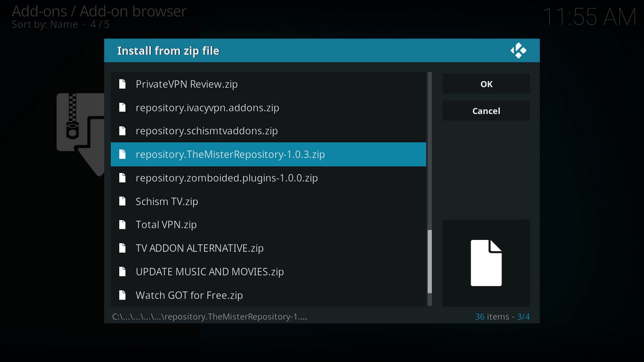This screenshot has width=644, height=362.
Task: Click the large file preview thumbnail
Action: (x=486, y=263)
